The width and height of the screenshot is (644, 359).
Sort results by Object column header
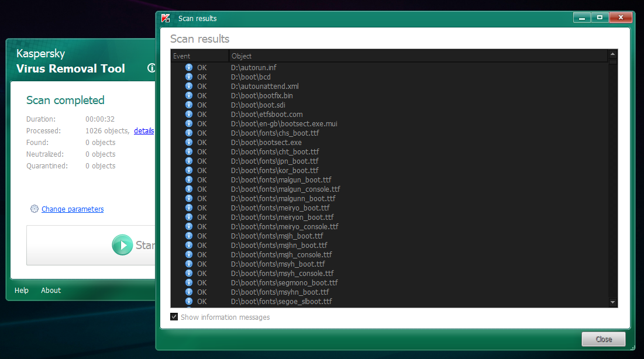pos(418,56)
